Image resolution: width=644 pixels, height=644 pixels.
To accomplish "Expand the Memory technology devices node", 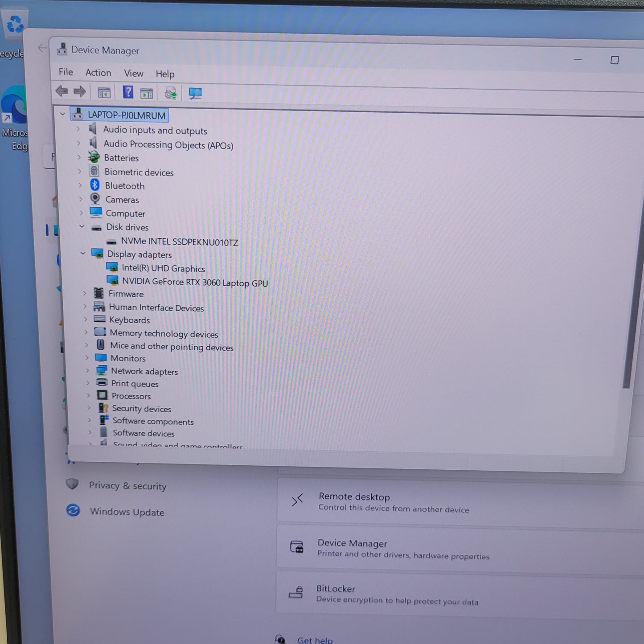I will point(86,332).
